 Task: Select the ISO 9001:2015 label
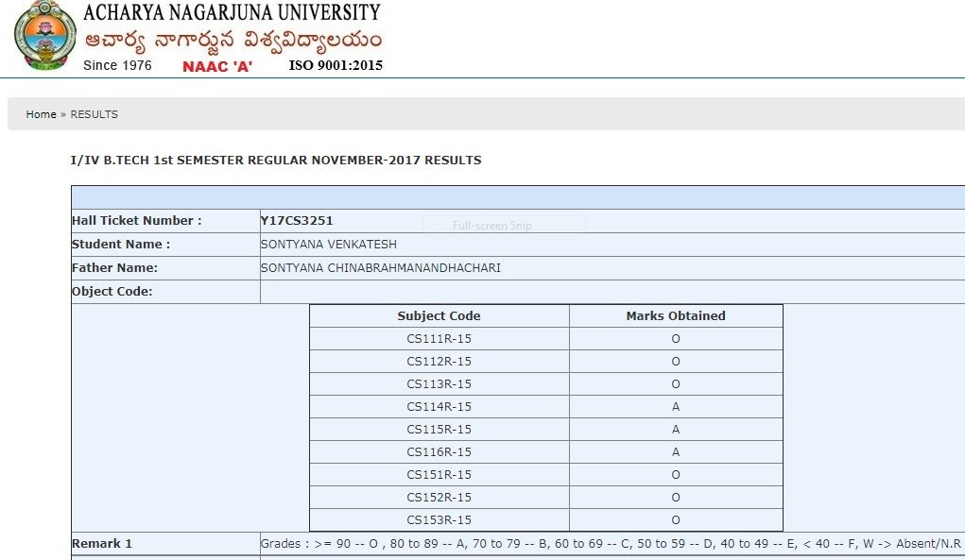(x=336, y=65)
